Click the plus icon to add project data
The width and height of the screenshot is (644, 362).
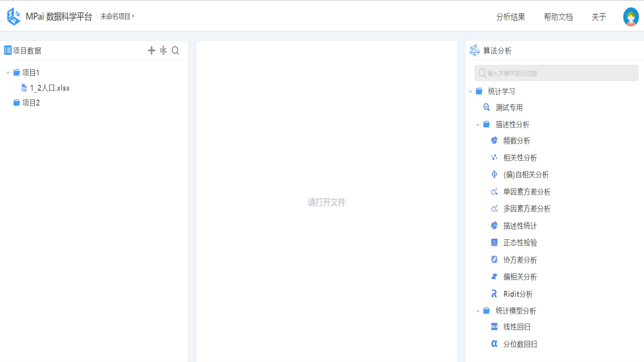(151, 51)
